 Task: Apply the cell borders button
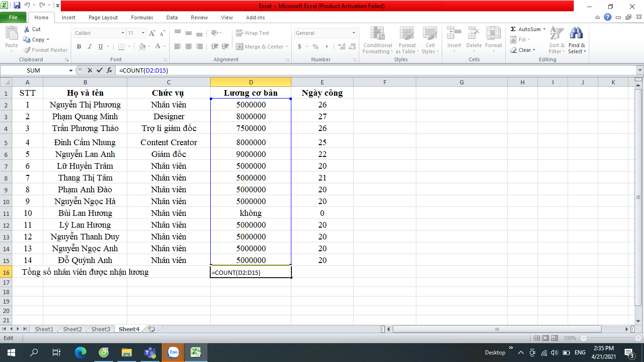[121, 47]
